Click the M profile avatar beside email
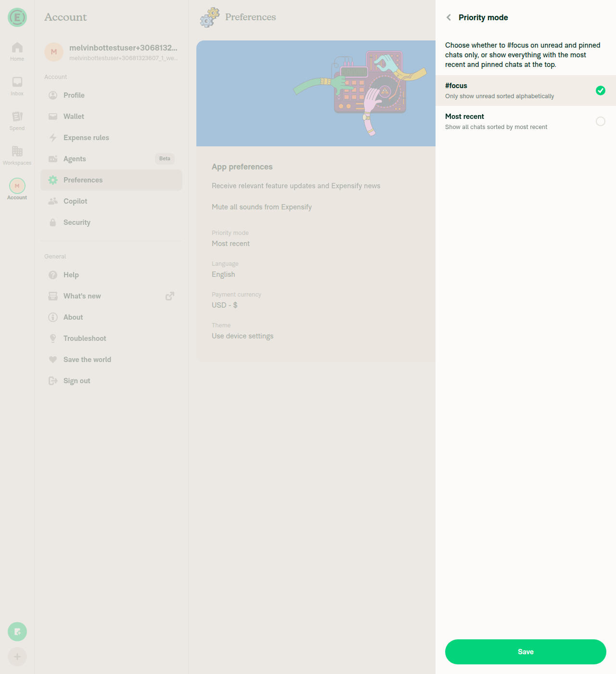 [54, 52]
